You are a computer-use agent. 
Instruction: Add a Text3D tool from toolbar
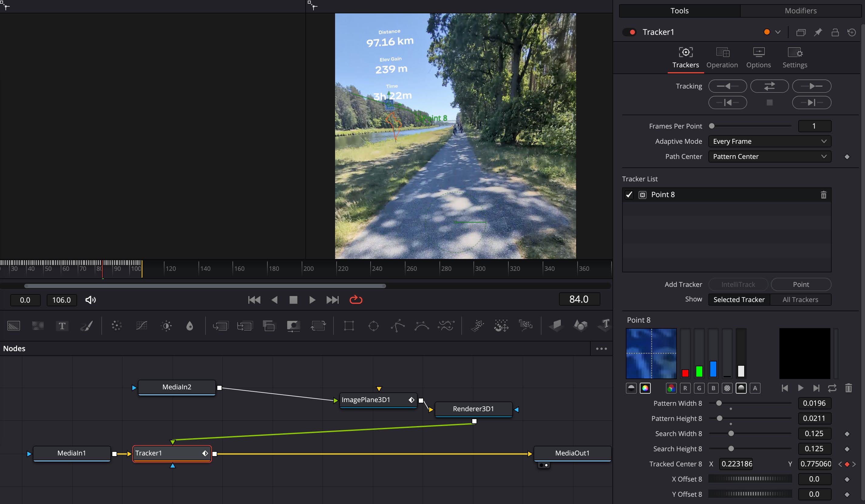point(605,325)
